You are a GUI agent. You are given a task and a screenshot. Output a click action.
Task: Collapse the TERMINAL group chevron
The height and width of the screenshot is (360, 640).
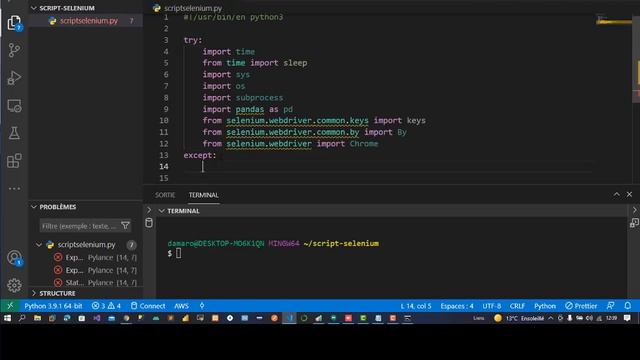pos(162,211)
